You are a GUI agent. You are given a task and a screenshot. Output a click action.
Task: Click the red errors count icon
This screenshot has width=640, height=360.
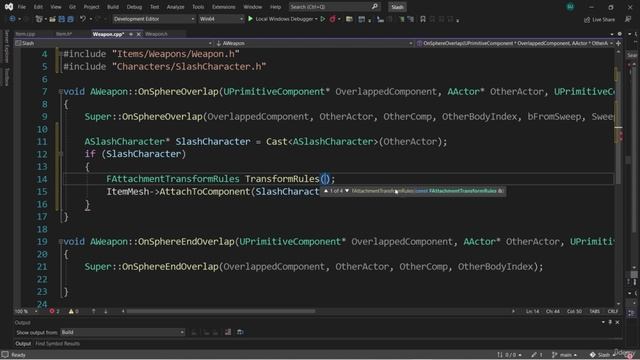click(x=52, y=311)
